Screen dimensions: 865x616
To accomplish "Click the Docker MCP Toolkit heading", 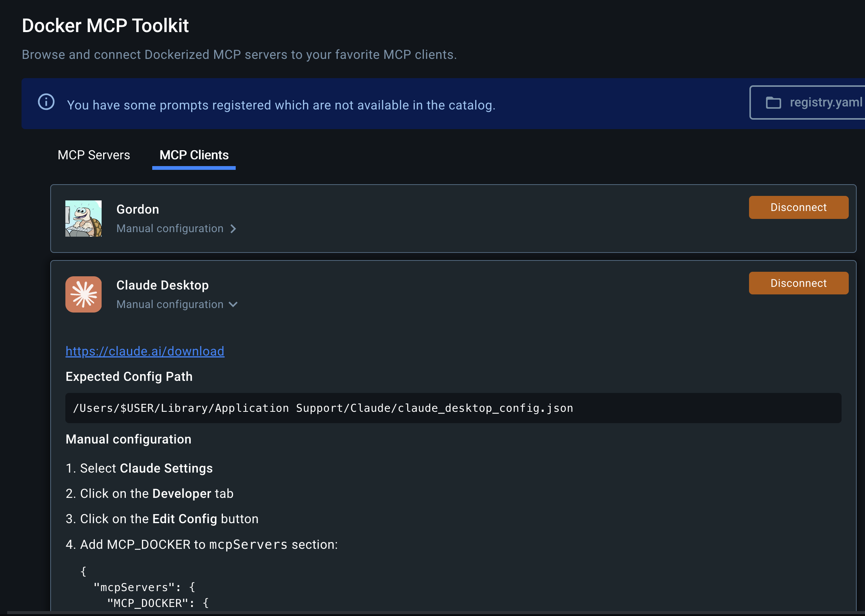I will (105, 26).
